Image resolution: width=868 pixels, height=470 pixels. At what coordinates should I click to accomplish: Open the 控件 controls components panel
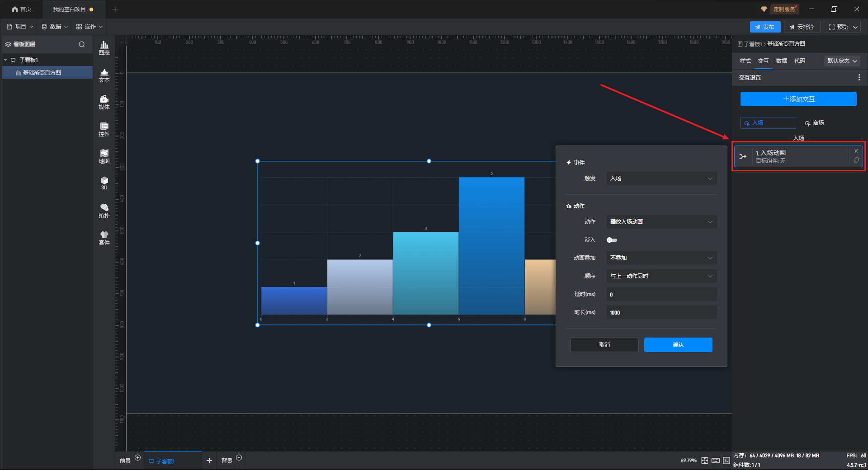[x=104, y=129]
